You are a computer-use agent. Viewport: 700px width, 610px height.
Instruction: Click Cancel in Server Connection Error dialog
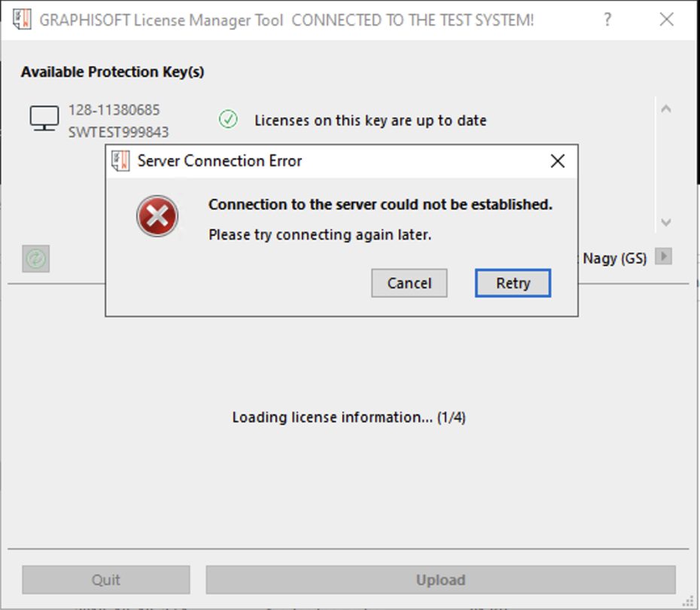click(x=409, y=282)
